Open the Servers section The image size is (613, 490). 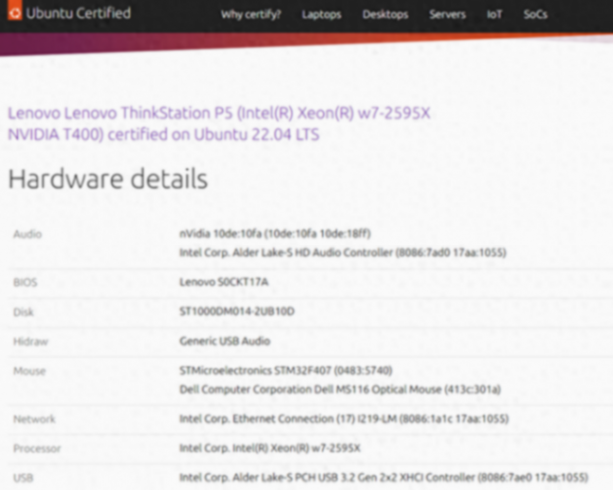point(447,14)
